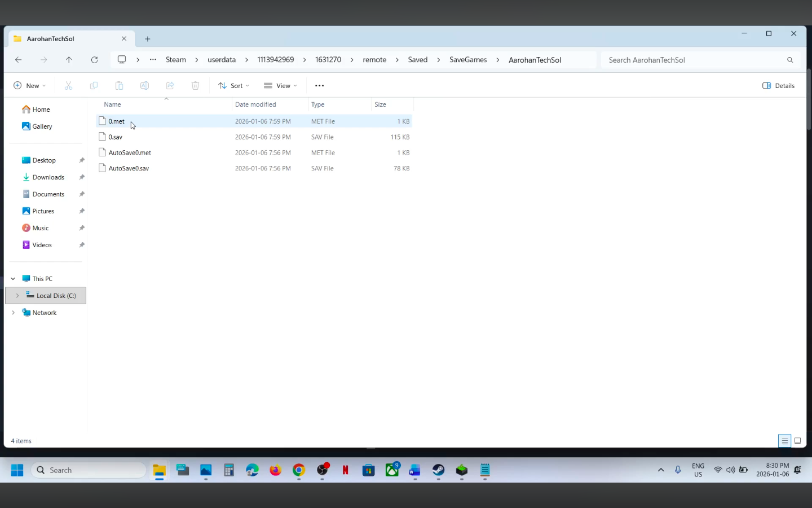Navigate to SaveGames in the breadcrumb bar

point(467,59)
